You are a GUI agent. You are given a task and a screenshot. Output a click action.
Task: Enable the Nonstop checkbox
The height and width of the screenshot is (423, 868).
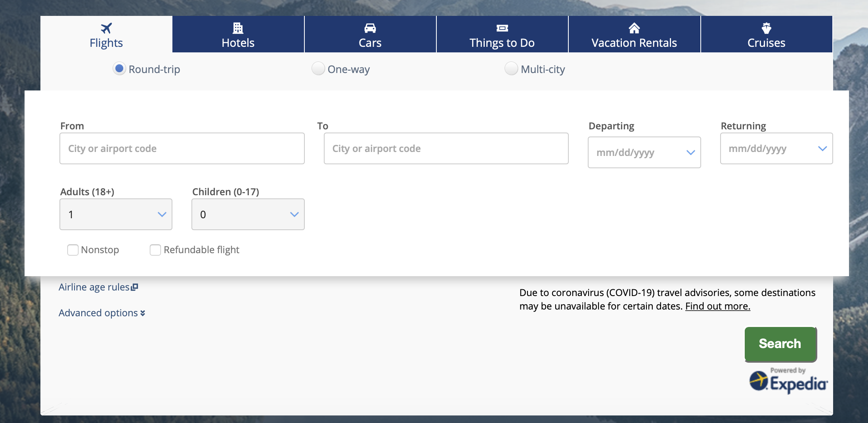(x=73, y=250)
